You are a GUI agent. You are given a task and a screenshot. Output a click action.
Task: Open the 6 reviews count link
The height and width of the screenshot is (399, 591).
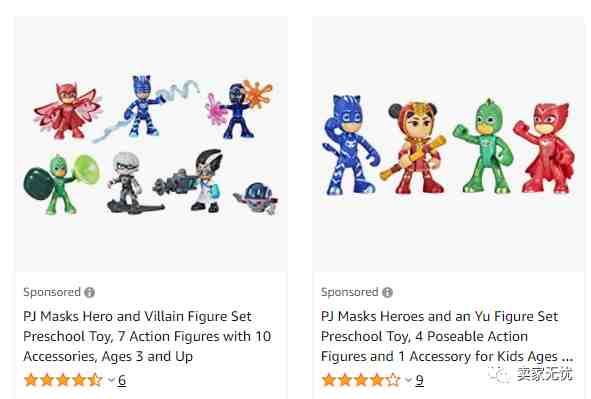(122, 380)
